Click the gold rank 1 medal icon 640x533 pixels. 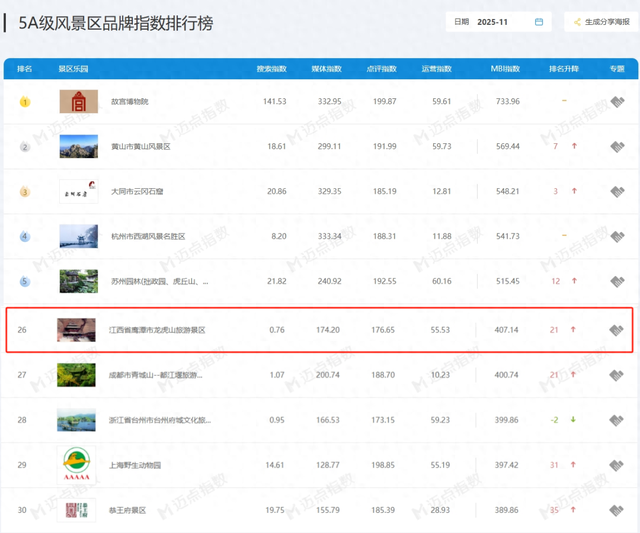(25, 102)
